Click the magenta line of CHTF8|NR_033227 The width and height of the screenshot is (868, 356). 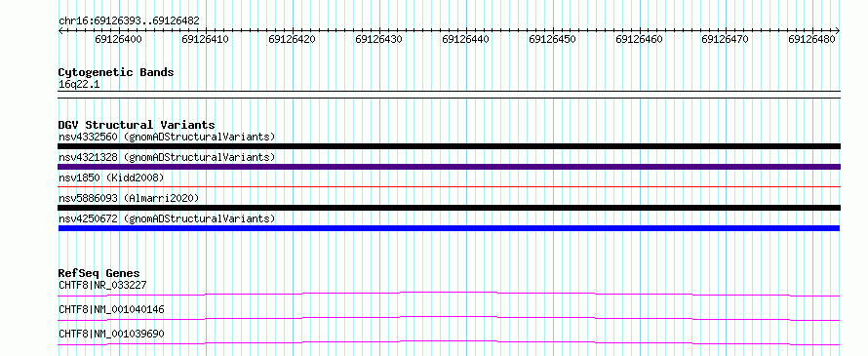(449, 294)
